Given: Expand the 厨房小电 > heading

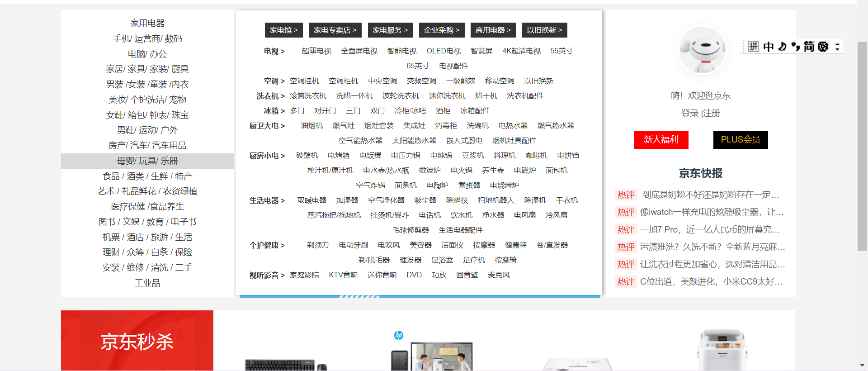Looking at the screenshot, I should click(x=267, y=156).
